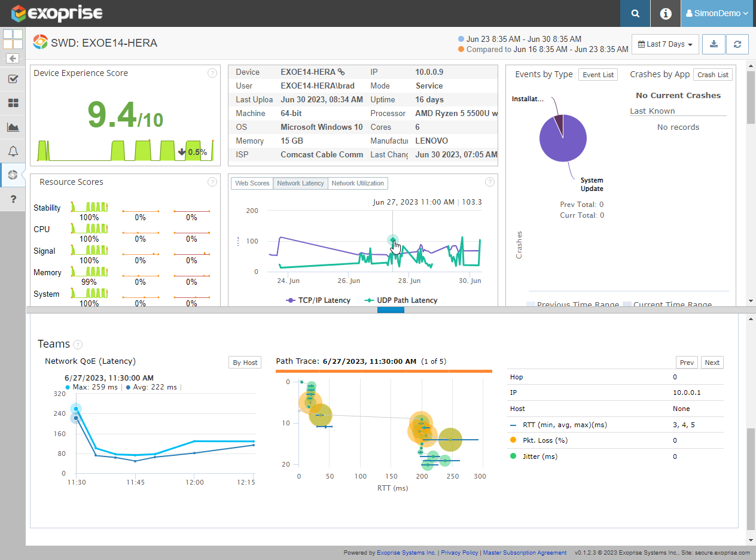
Task: Switch to the Network Utilization tab
Action: tap(358, 183)
